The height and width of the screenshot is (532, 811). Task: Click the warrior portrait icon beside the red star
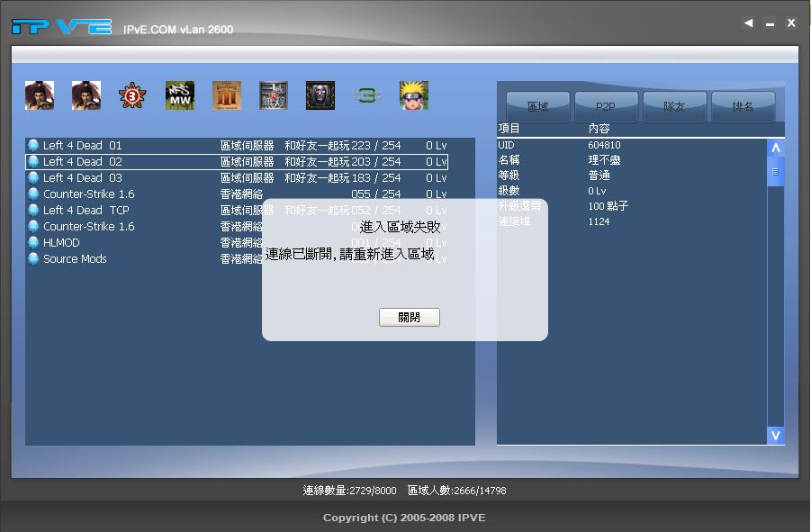[x=86, y=95]
